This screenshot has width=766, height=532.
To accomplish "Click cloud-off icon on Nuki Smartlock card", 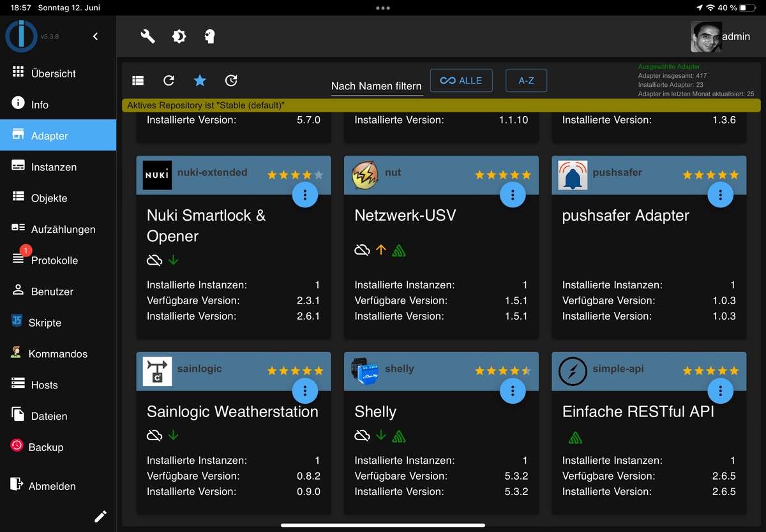I will coord(154,260).
